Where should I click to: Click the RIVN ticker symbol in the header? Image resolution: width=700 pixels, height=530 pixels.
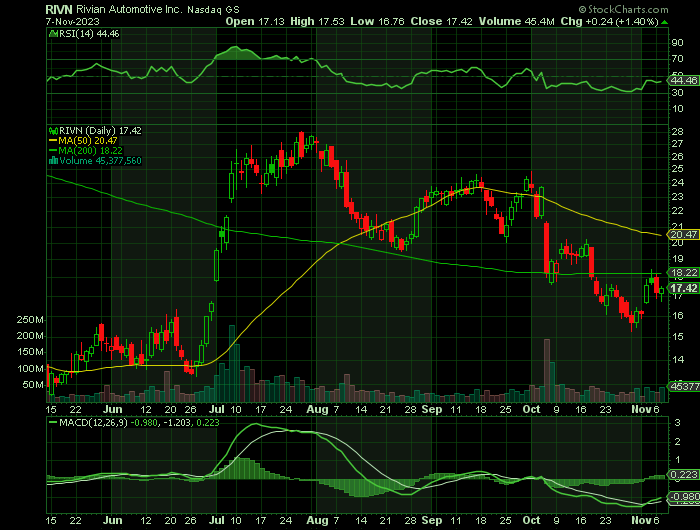click(59, 9)
